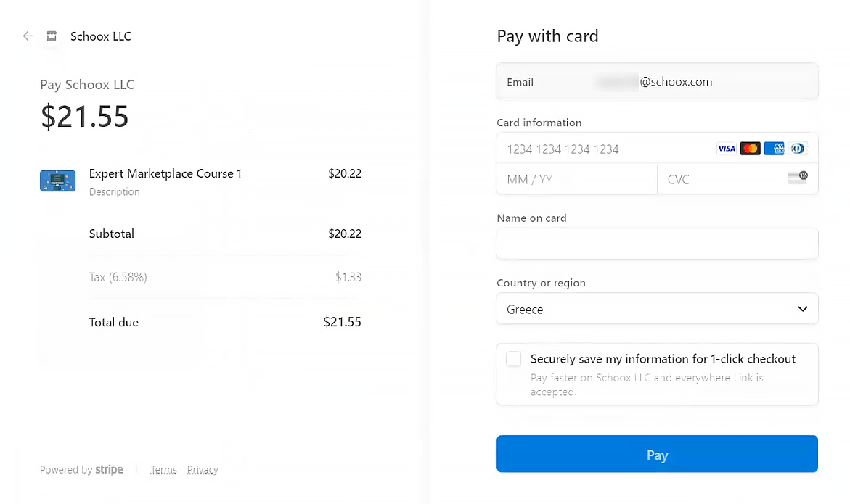Click the Powered by Stripe link
The width and height of the screenshot is (850, 504).
click(81, 470)
